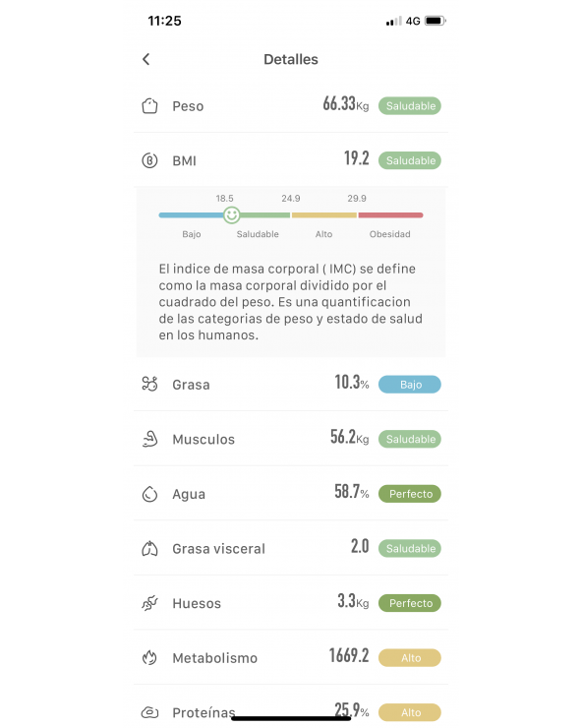Tap the Peso weight scale icon
The width and height of the screenshot is (582, 728).
(x=149, y=106)
